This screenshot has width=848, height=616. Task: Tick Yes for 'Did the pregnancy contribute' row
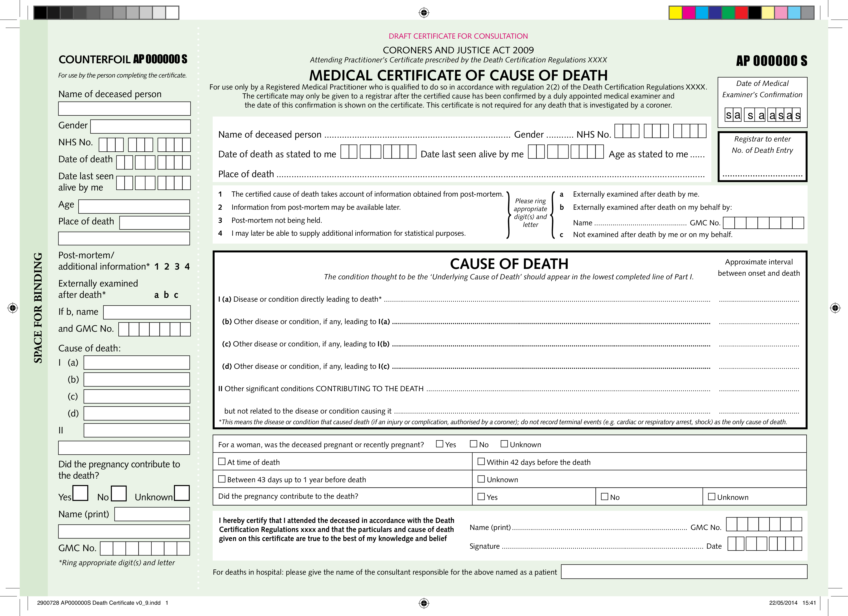coord(481,497)
